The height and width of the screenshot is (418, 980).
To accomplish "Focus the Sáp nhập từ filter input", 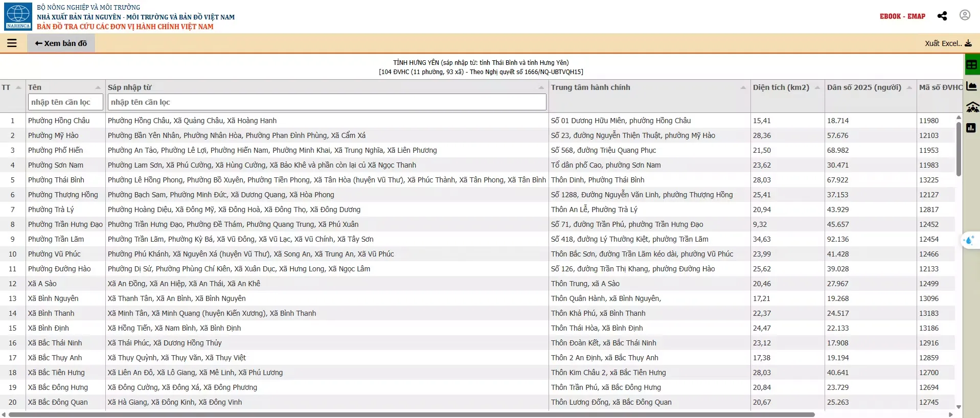I will tap(327, 102).
